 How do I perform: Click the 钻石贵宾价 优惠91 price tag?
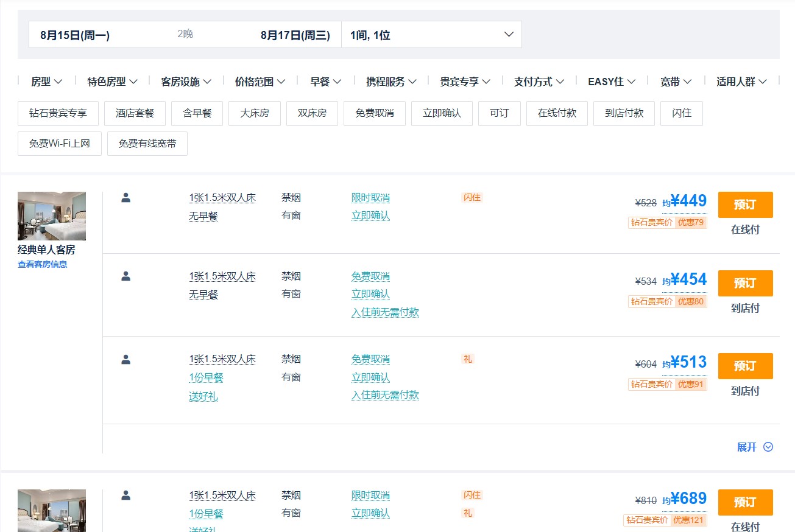(x=667, y=385)
